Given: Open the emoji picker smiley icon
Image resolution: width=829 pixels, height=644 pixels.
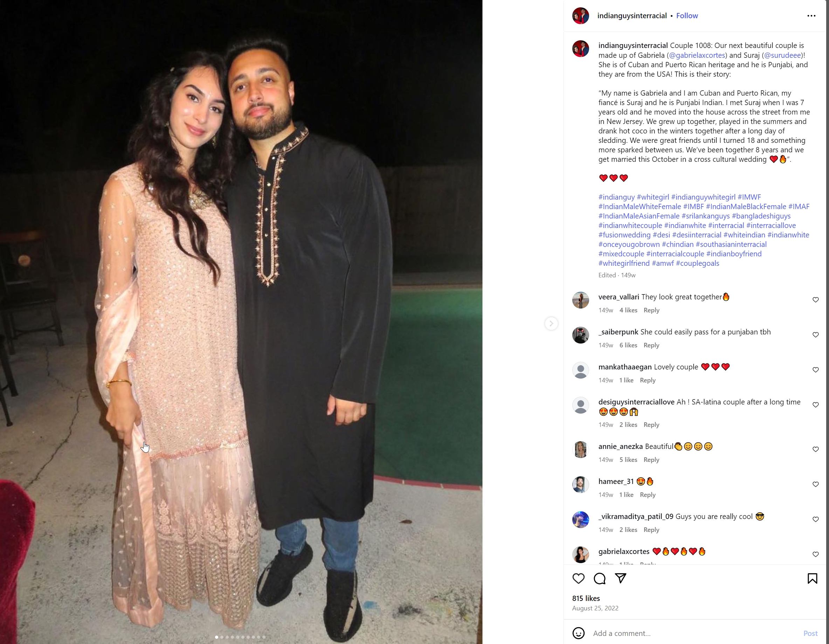Looking at the screenshot, I should coord(578,633).
